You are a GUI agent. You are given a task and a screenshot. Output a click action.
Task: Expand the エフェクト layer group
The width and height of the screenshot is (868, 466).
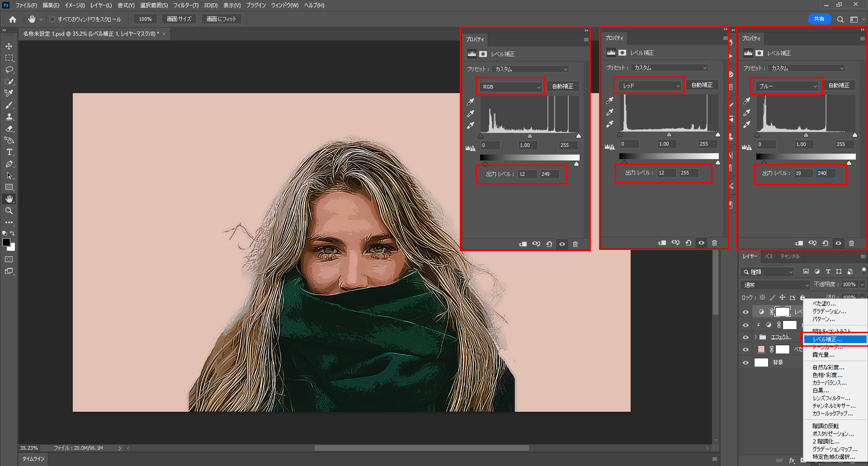755,337
